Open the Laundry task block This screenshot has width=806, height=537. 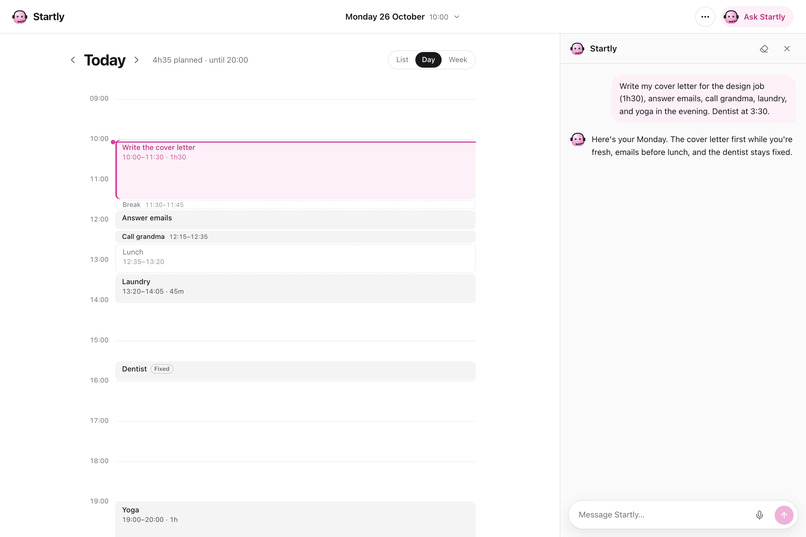click(x=296, y=288)
